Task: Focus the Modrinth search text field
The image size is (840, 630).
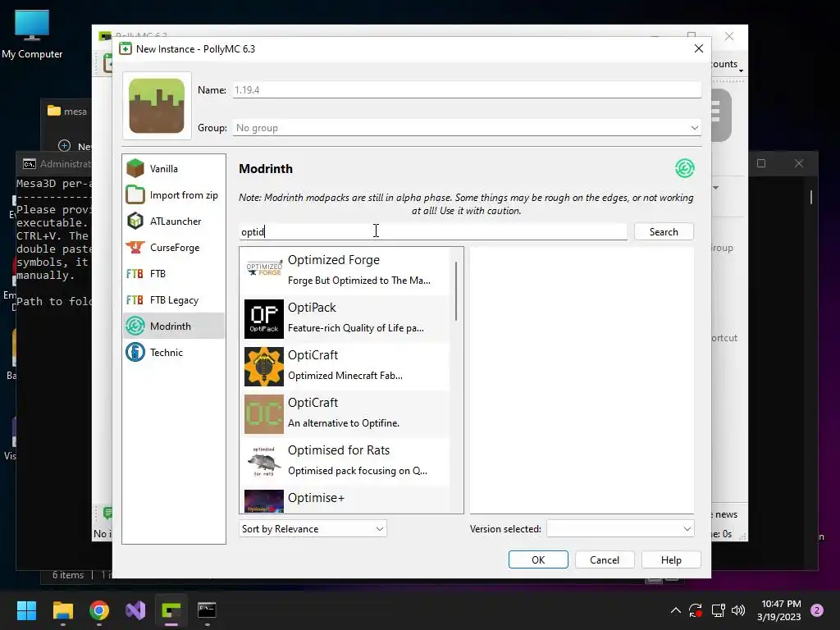Action: click(433, 232)
